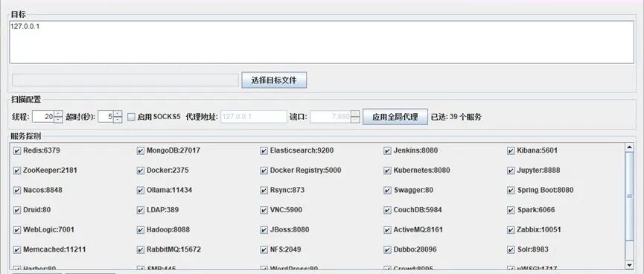
Task: Uncheck Jenkins:8080 service
Action: point(387,150)
